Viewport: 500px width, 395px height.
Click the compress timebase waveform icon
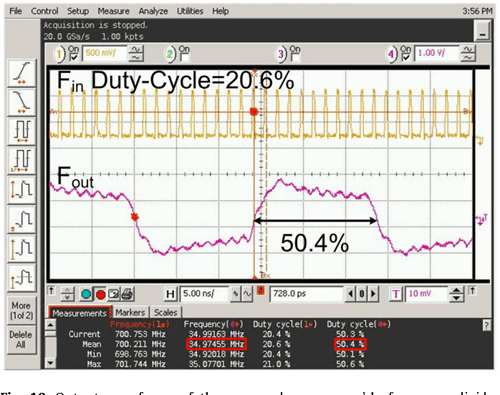tap(236, 294)
